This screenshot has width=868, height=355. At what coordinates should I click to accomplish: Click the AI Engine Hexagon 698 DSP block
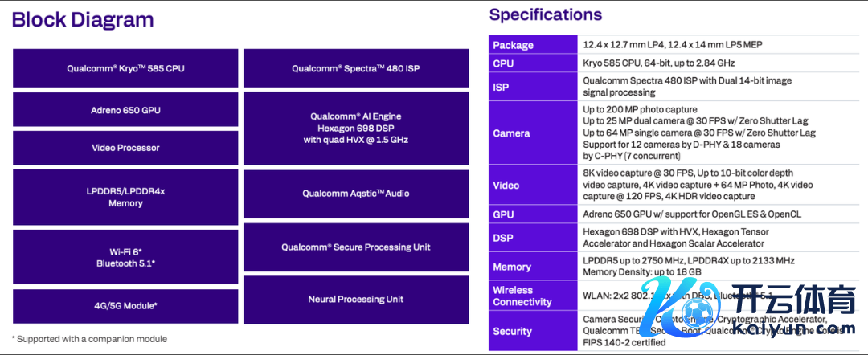pyautogui.click(x=356, y=128)
